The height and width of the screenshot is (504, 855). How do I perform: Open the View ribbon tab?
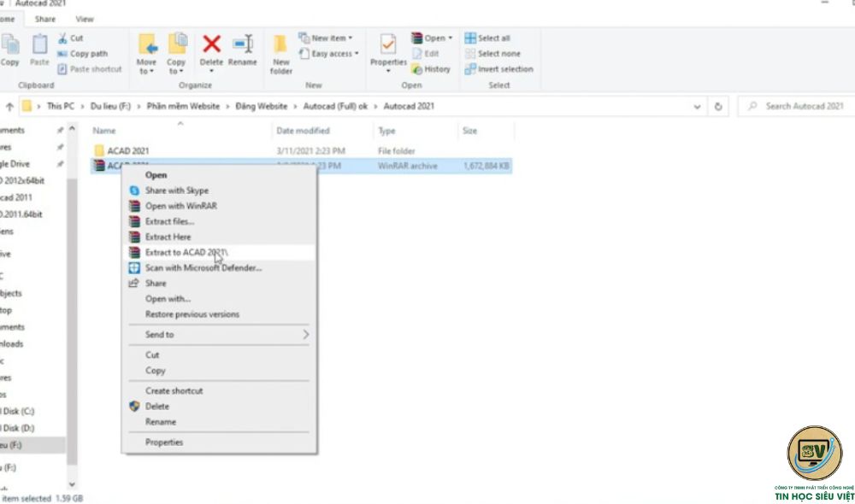tap(85, 19)
